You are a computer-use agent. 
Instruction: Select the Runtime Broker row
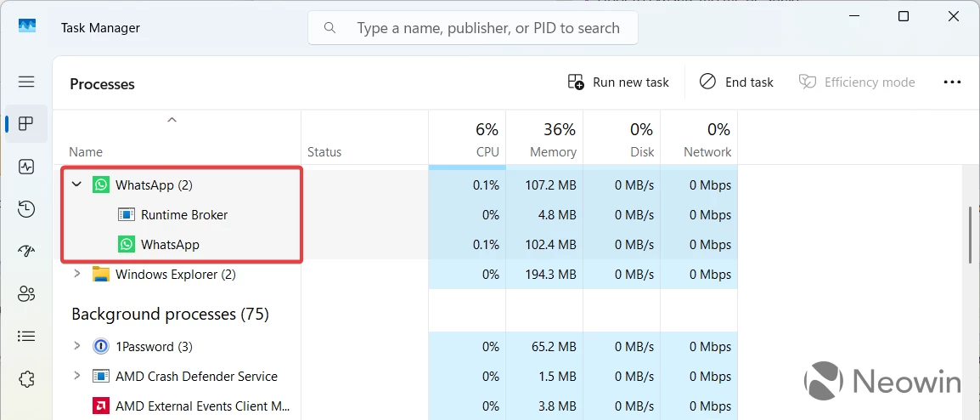[x=396, y=215]
